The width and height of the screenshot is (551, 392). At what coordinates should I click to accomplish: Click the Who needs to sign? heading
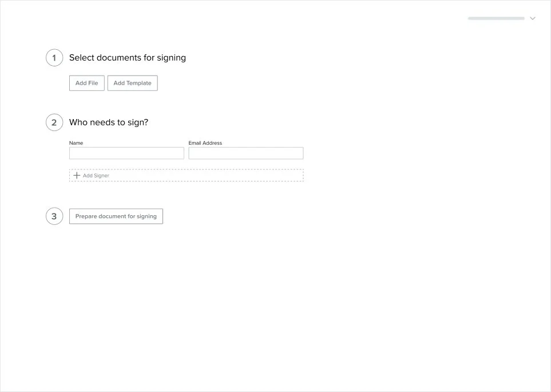tap(109, 122)
